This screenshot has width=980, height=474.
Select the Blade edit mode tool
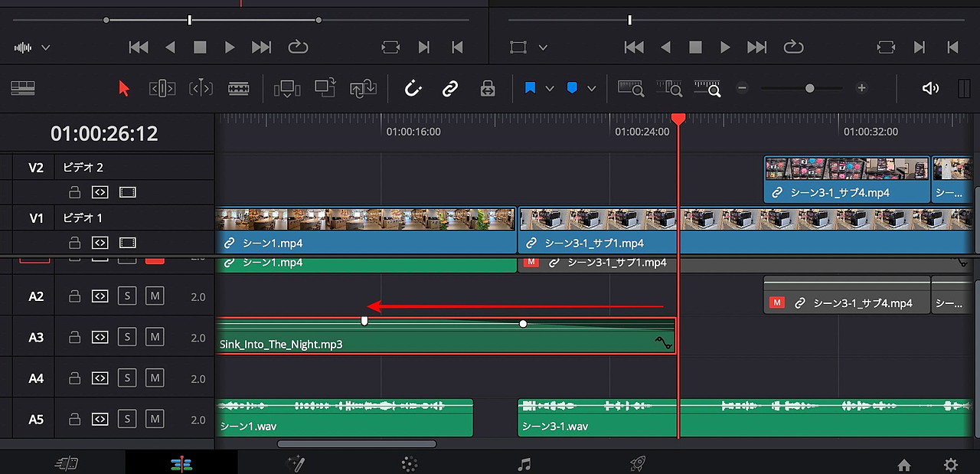click(238, 88)
